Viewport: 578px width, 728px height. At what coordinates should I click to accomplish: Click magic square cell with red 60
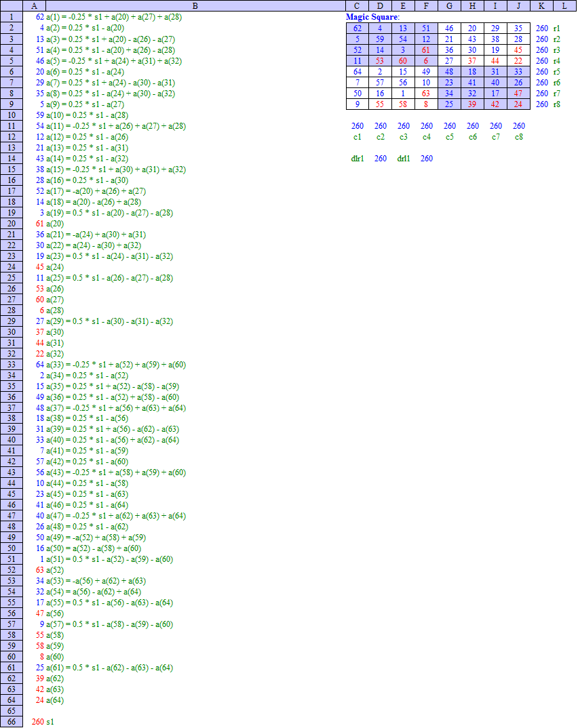click(403, 61)
